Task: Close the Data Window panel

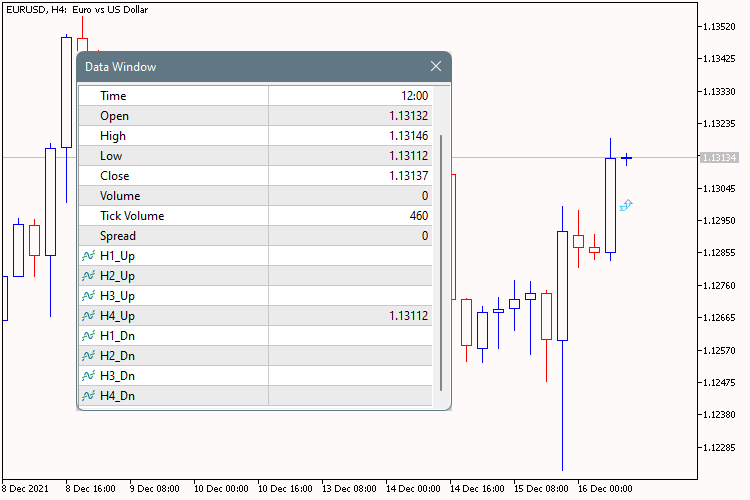Action: 435,66
